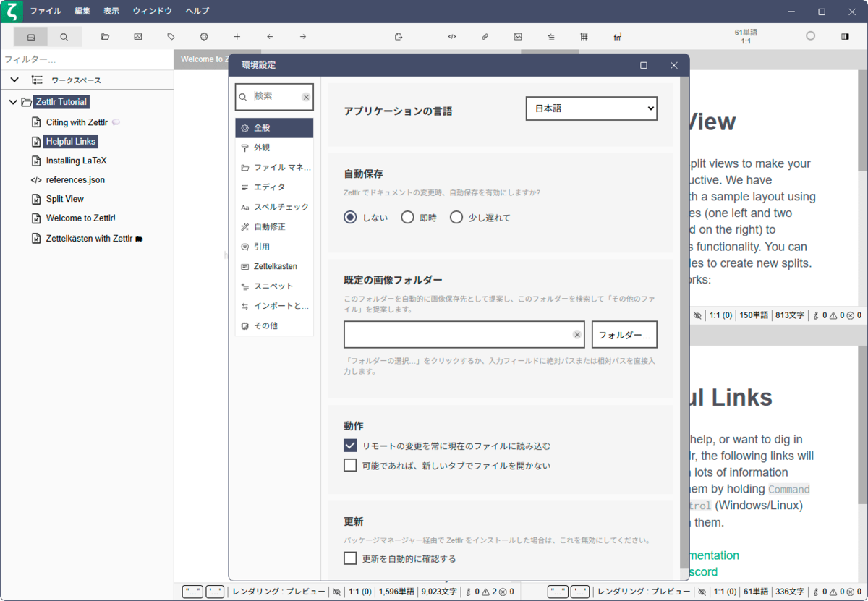Check 可能であれば、新しいタブでファイルを開かない
This screenshot has height=601, width=868.
pos(350,465)
